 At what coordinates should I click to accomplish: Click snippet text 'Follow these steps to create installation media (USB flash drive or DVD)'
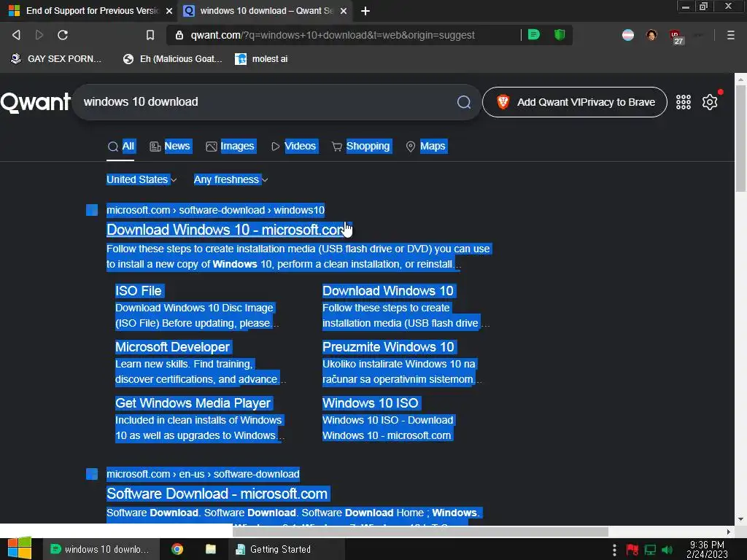click(x=268, y=249)
